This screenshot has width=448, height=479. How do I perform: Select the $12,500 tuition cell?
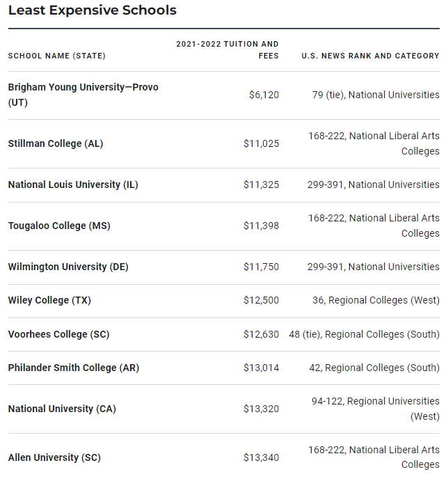pos(261,300)
